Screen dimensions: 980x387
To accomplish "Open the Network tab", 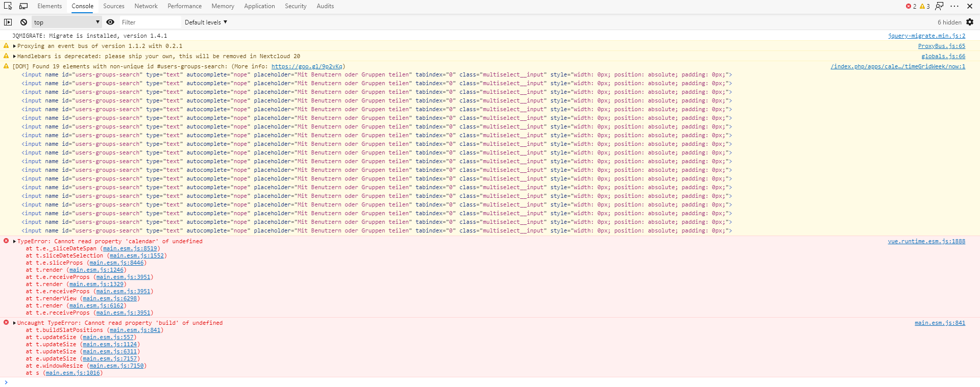I will pyautogui.click(x=146, y=6).
